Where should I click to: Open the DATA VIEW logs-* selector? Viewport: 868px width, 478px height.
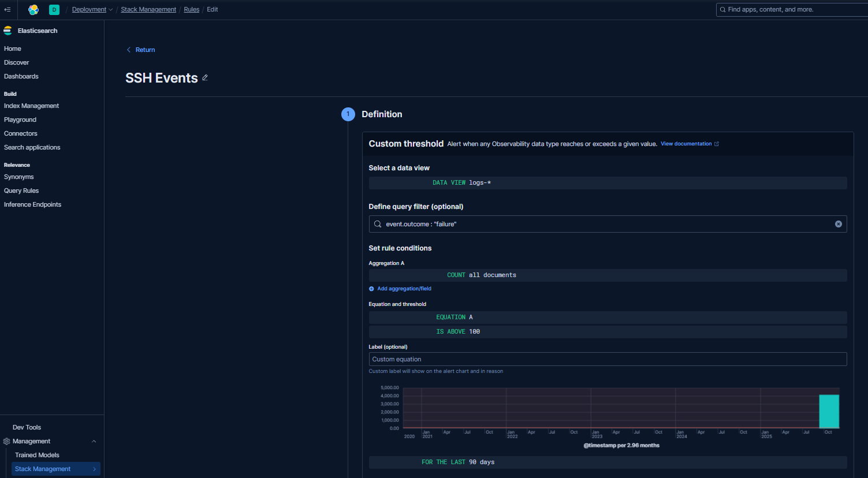pos(461,183)
